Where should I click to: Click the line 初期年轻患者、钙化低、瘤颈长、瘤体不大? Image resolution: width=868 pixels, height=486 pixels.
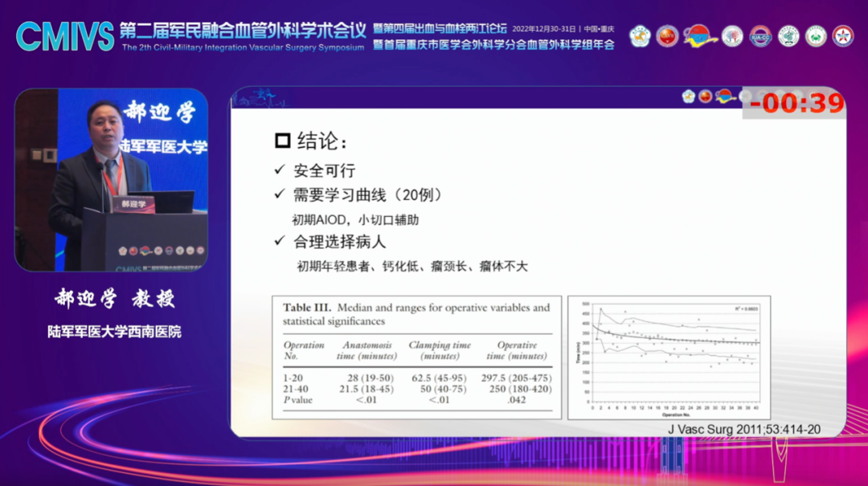(x=412, y=266)
